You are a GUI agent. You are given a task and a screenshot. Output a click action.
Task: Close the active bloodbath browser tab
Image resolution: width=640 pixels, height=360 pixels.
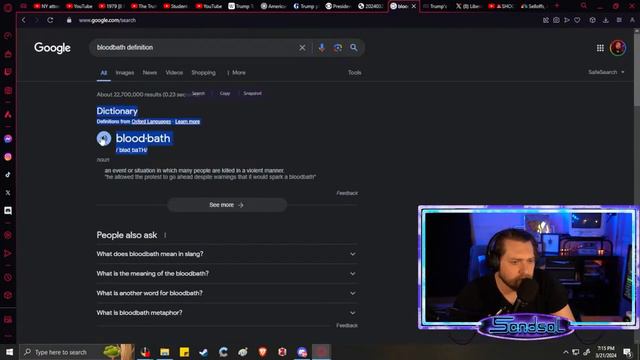point(413,6)
